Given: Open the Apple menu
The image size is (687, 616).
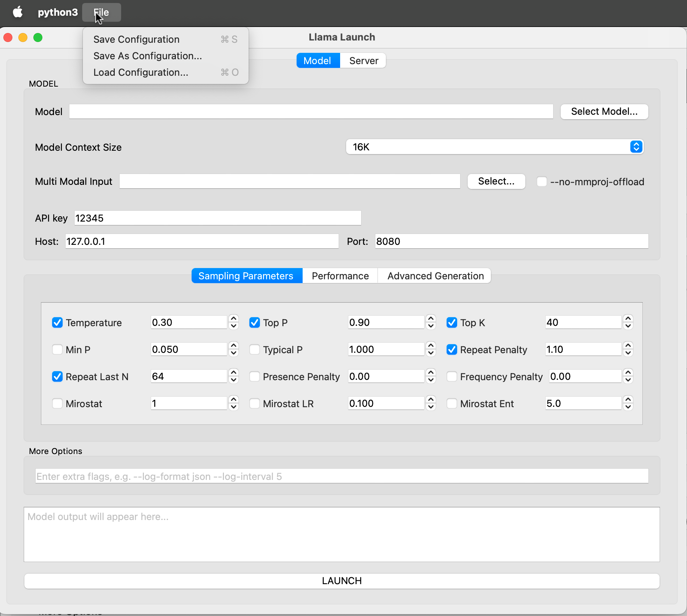Looking at the screenshot, I should click(18, 12).
